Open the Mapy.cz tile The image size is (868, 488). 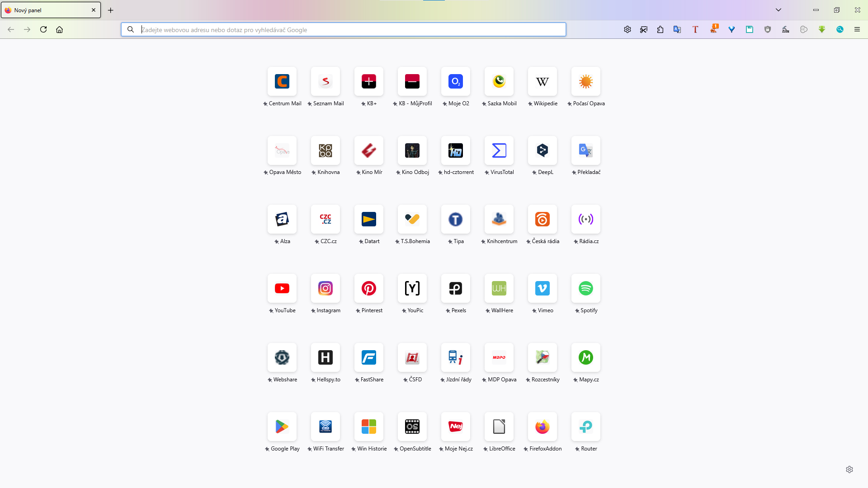[x=586, y=358]
